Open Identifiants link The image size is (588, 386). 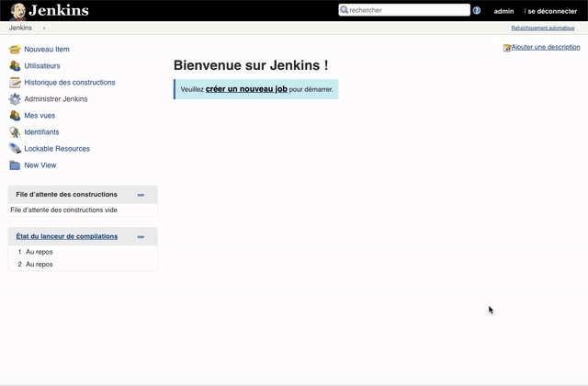pyautogui.click(x=41, y=132)
